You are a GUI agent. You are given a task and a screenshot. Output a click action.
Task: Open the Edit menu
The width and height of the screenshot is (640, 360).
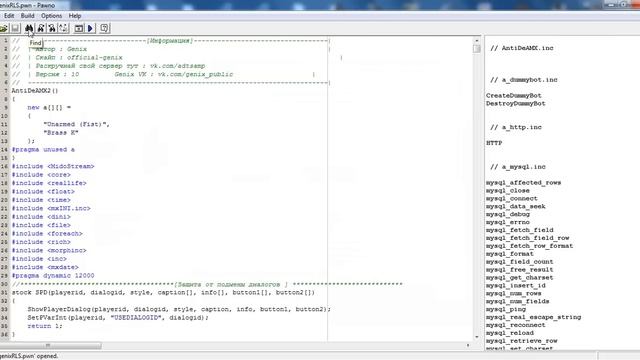click(9, 16)
